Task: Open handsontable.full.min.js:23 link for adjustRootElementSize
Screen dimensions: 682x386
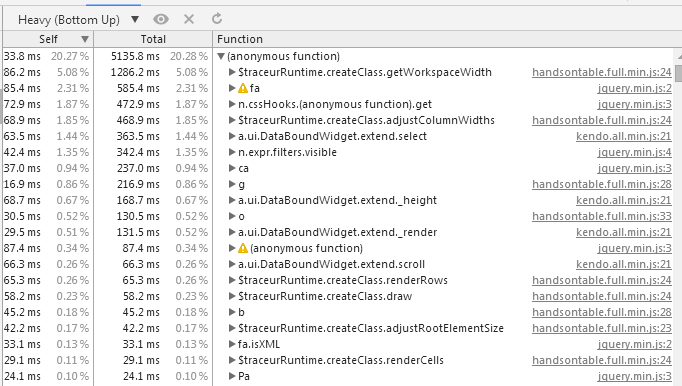Action: [602, 329]
